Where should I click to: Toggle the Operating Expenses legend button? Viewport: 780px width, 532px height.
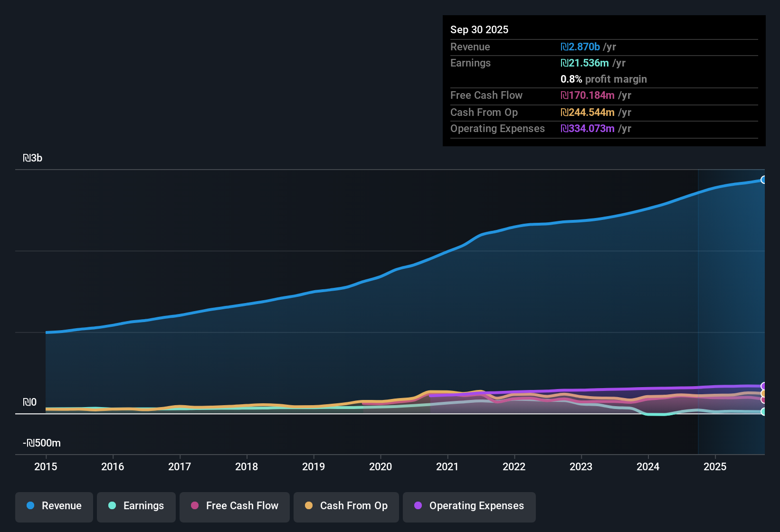469,507
